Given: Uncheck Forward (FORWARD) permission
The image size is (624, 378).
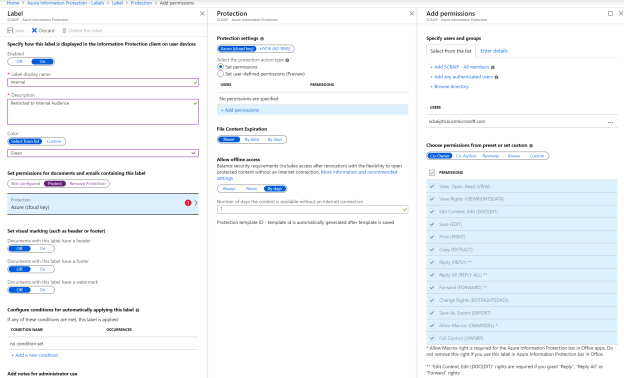Looking at the screenshot, I should click(x=432, y=287).
